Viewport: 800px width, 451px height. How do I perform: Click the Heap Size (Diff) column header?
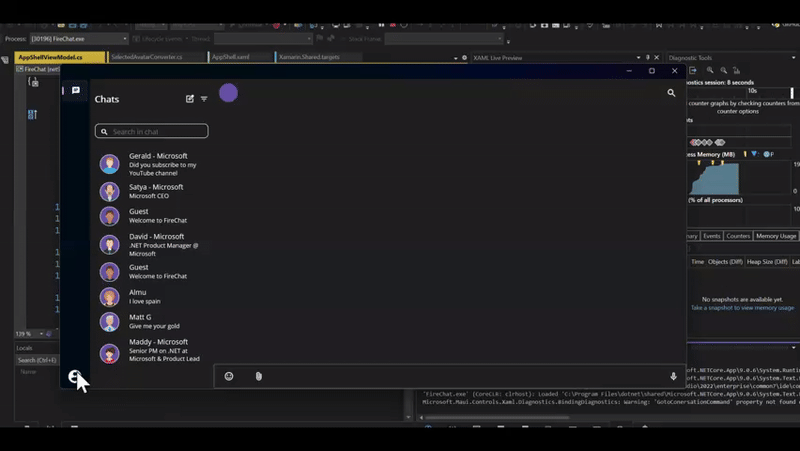(767, 262)
